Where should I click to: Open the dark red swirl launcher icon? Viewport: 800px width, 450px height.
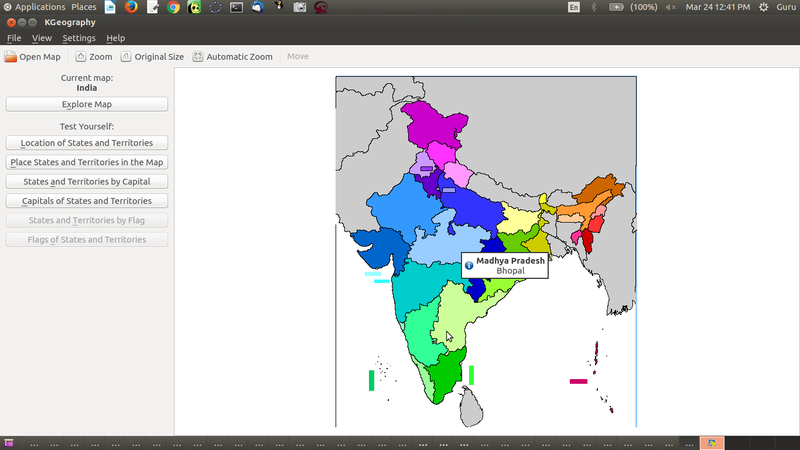point(321,7)
